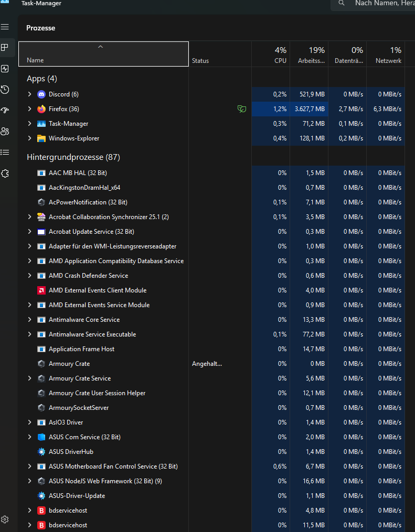Select the second bdservicehost row 11,5 MB
The image size is (415, 532).
211,525
